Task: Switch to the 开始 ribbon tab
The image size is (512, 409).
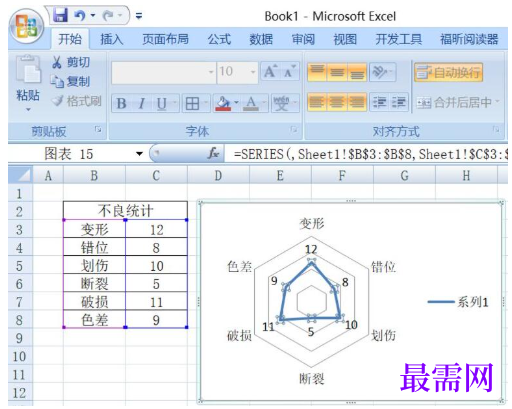Action: (70, 39)
